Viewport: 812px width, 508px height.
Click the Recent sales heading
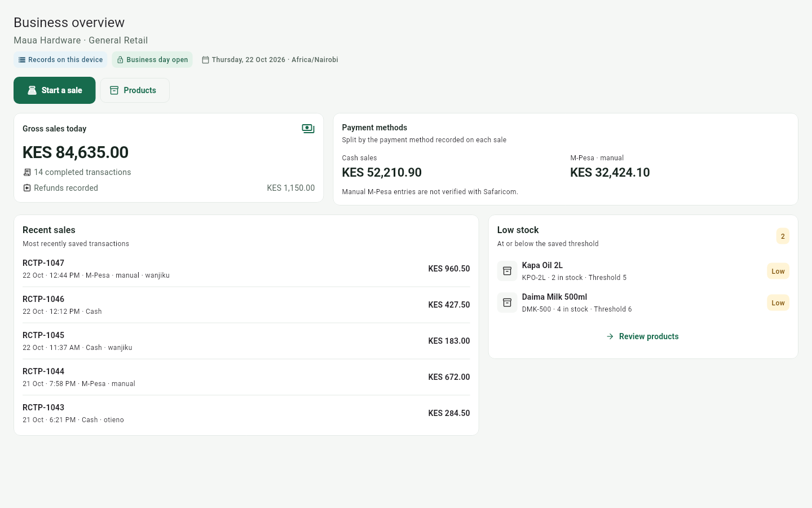(x=49, y=230)
